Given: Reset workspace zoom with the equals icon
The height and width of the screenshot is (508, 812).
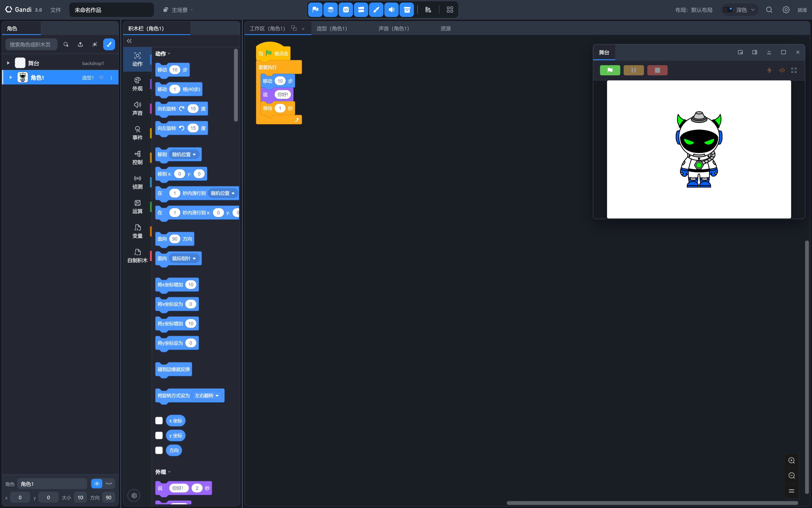Looking at the screenshot, I should coord(791,491).
